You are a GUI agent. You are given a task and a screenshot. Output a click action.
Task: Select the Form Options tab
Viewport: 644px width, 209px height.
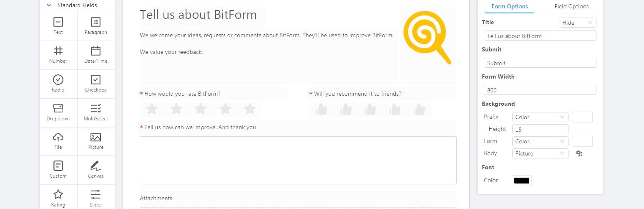coord(510,6)
